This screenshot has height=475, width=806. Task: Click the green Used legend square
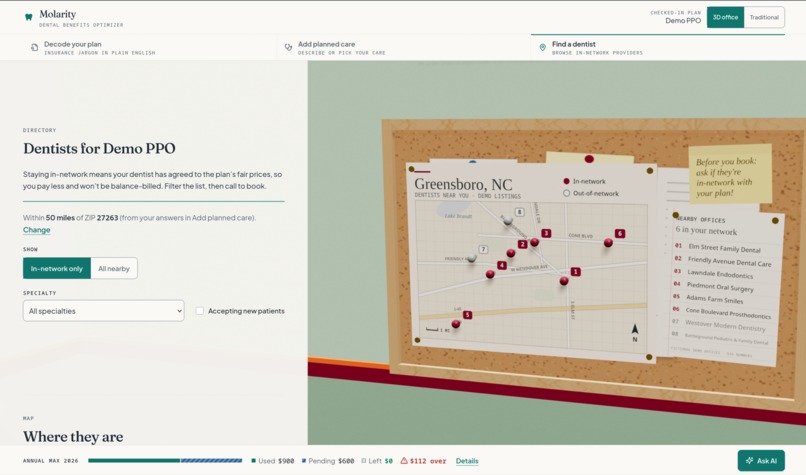click(x=253, y=461)
